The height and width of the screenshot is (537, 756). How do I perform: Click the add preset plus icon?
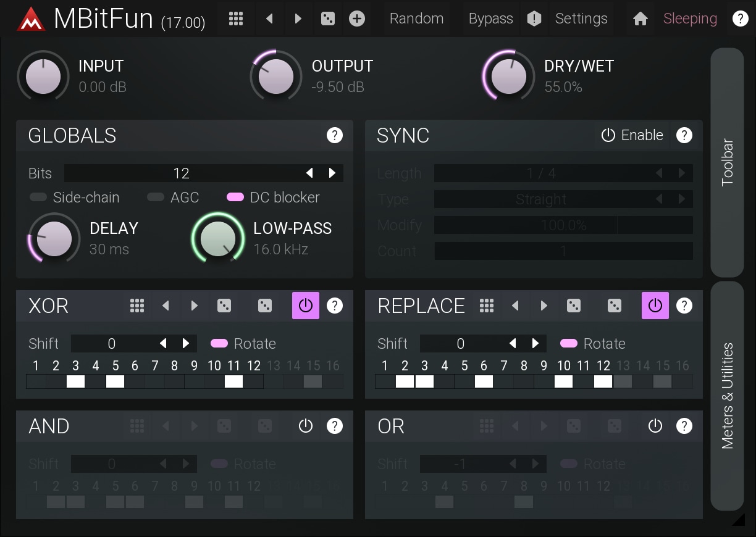coord(357,19)
